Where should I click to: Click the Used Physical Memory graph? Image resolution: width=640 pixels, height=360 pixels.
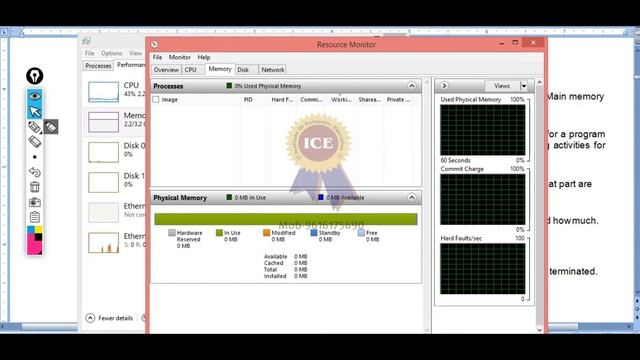click(483, 130)
